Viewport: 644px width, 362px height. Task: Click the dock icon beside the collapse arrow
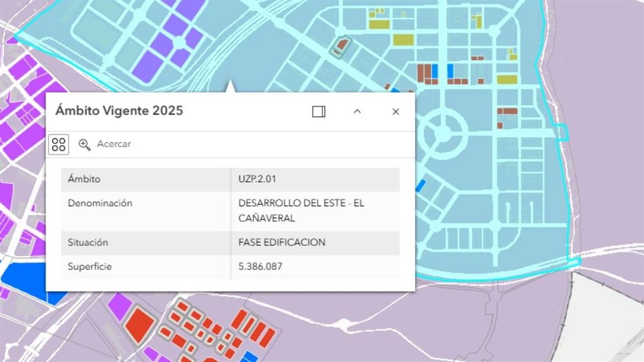coord(319,112)
